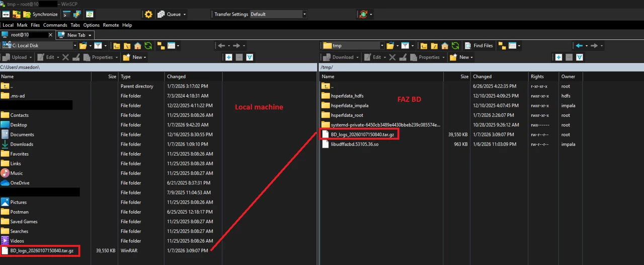Select the Downloads folder in local panel
644x265 pixels.
(22, 144)
